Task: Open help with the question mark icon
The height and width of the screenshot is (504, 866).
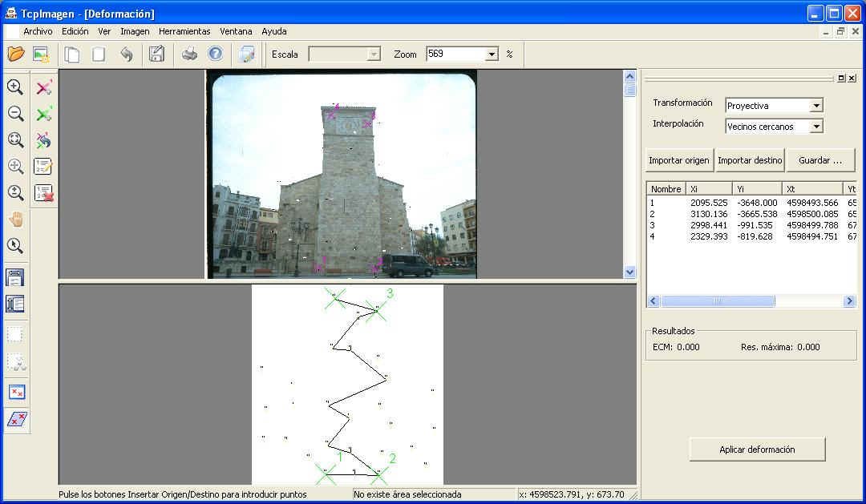Action: 215,54
